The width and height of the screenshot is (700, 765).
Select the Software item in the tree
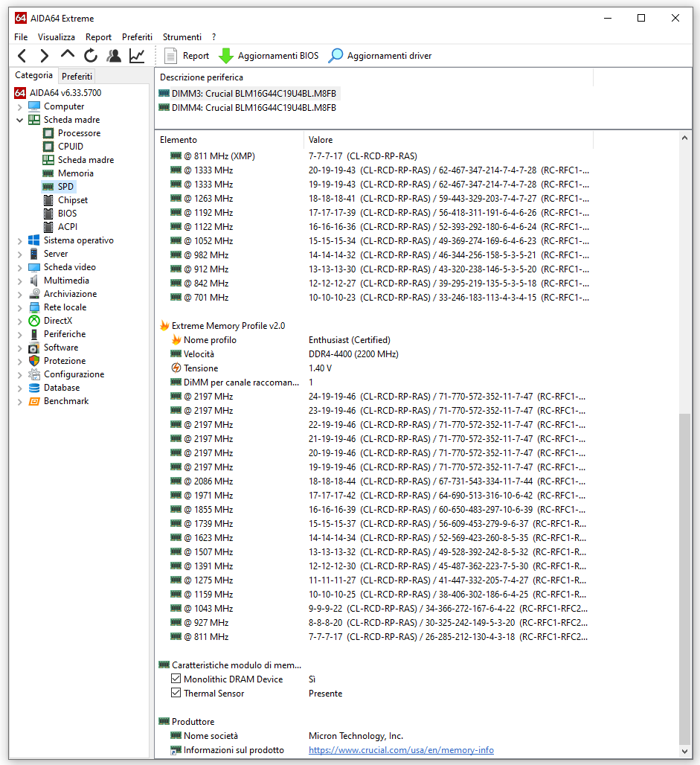pos(61,348)
